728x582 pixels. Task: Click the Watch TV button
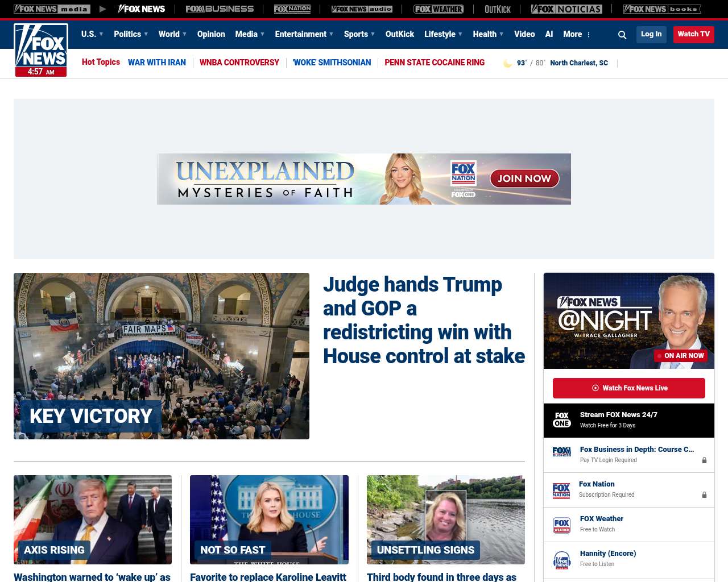pos(694,34)
